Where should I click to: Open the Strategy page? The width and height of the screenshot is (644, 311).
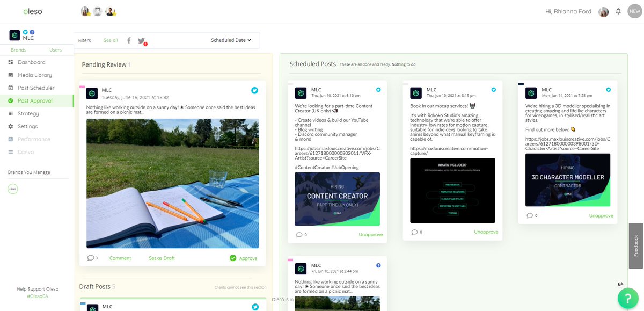28,113
